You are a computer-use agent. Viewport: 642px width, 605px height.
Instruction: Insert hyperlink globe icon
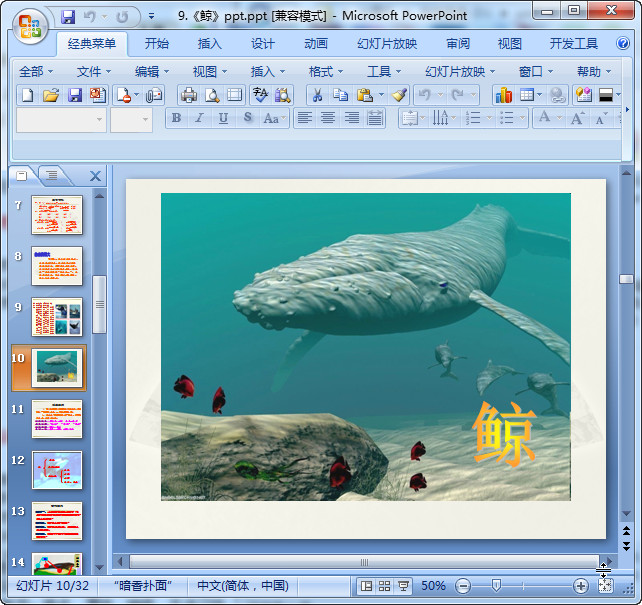[557, 95]
